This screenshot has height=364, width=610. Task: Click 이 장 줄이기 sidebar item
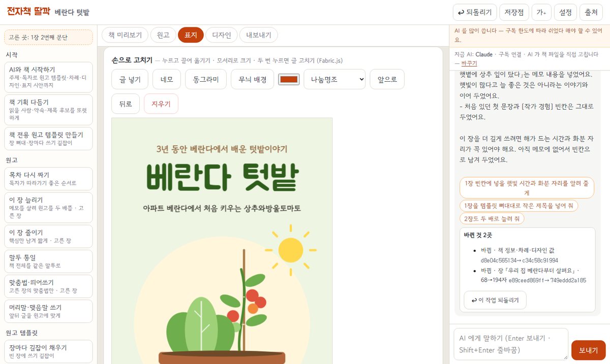[x=48, y=237]
